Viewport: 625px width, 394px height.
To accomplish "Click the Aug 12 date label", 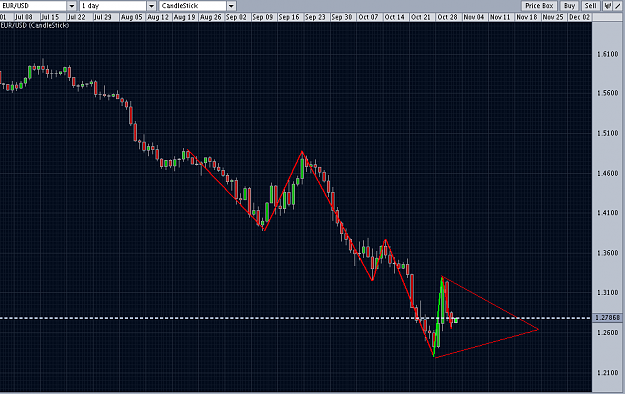I will click(158, 17).
